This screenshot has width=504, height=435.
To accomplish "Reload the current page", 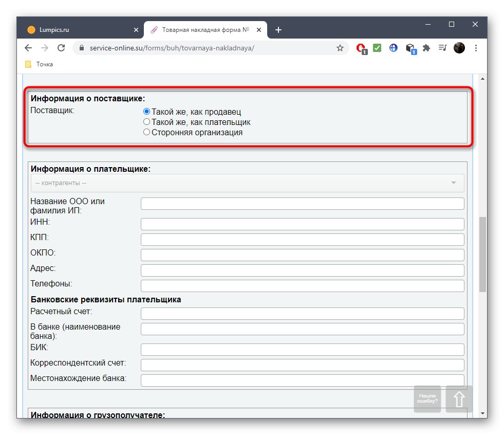I will 61,47.
